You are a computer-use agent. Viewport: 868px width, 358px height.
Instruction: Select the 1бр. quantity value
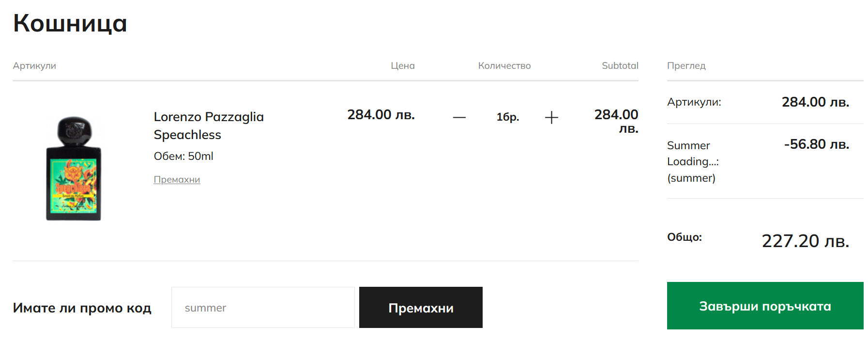click(x=507, y=117)
